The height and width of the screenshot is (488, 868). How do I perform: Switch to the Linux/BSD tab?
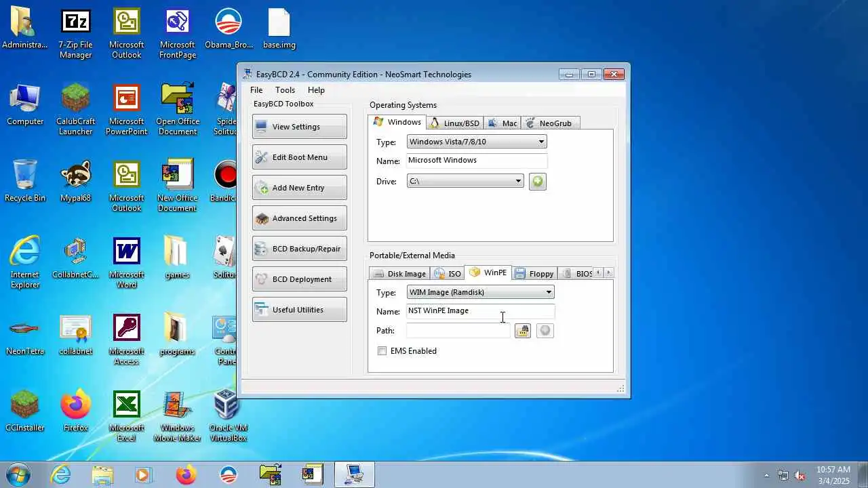click(x=455, y=123)
